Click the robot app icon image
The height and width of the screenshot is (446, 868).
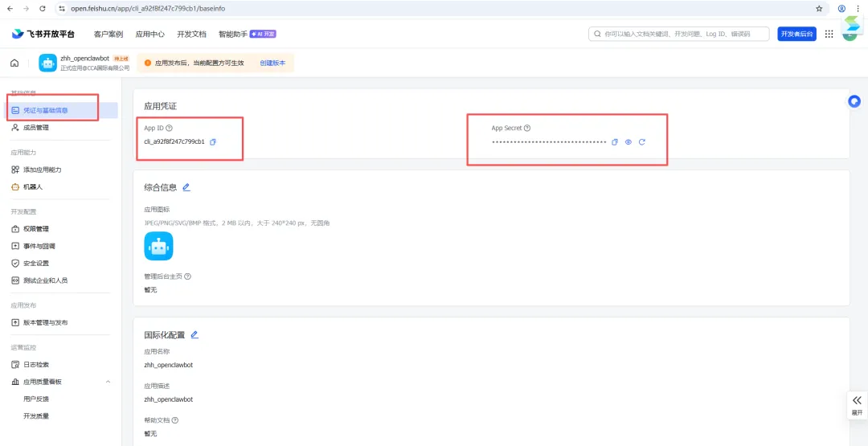[159, 246]
